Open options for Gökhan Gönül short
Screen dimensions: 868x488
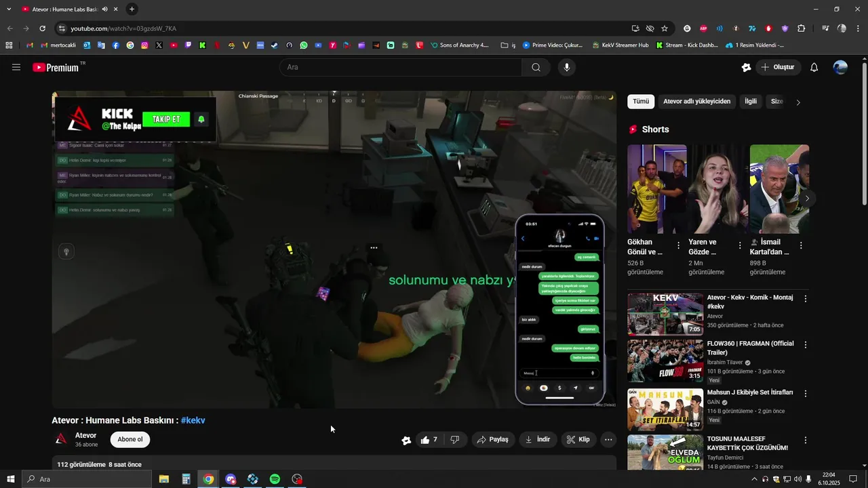point(678,245)
